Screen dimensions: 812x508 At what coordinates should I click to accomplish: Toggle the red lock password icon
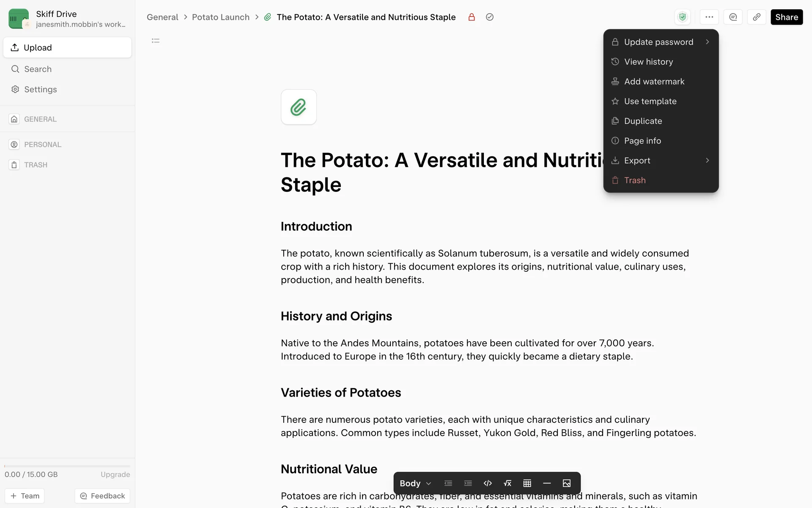[x=472, y=17]
